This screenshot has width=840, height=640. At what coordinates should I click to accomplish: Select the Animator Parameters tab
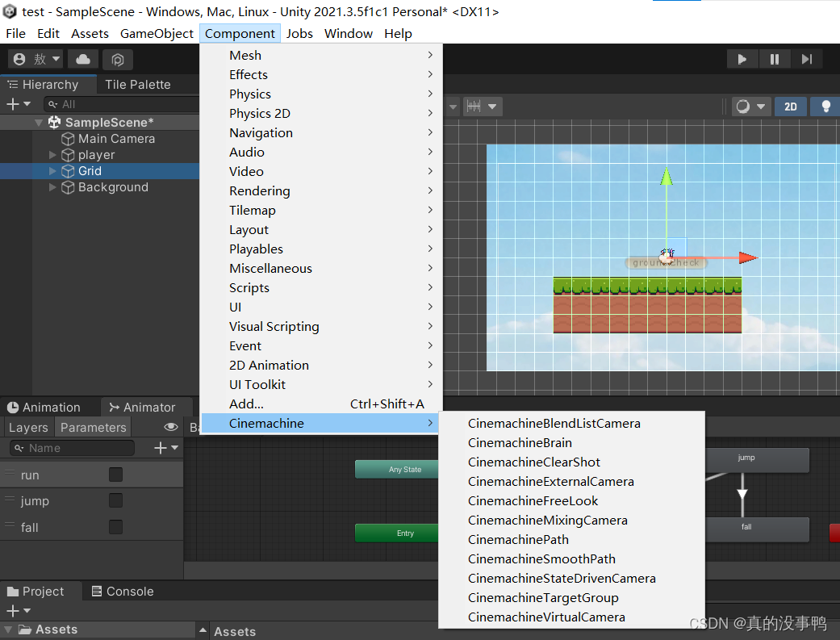94,427
